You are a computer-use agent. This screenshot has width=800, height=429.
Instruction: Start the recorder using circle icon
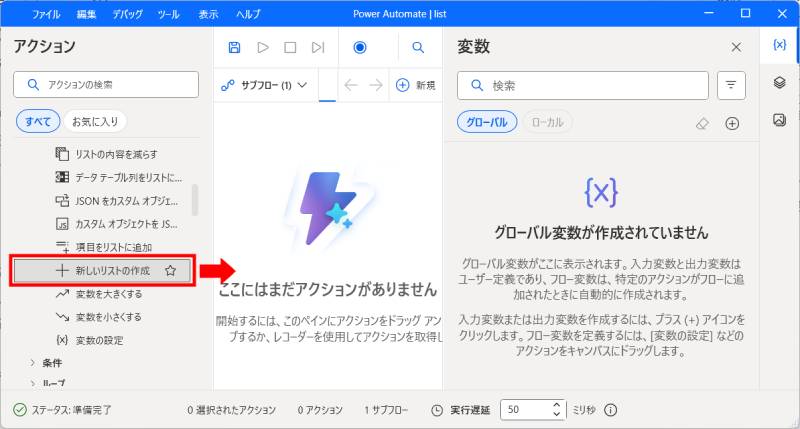360,47
